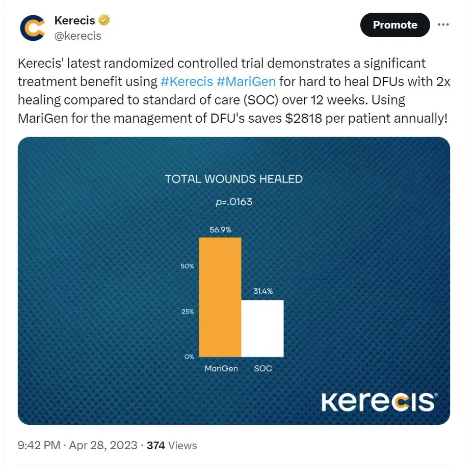Click the 31.4% value label

click(263, 291)
